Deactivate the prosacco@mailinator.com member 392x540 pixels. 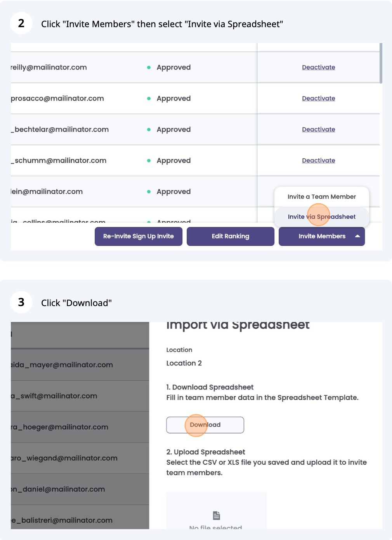pos(318,98)
